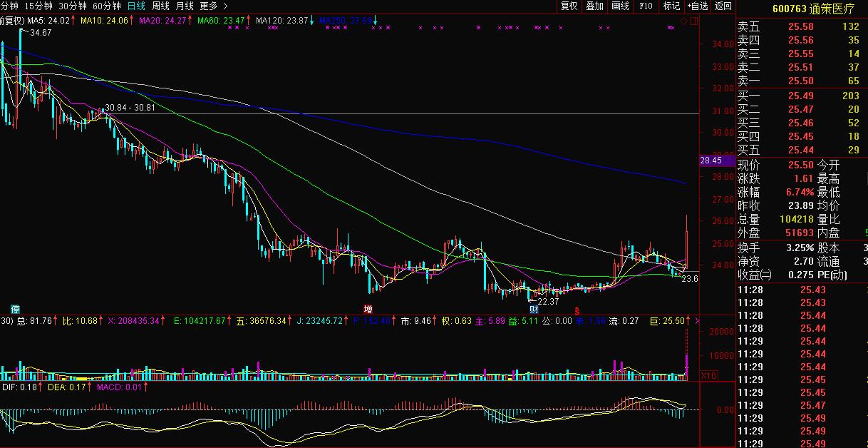This screenshot has width=868, height=448.
Task: Toggle the 画线 drawing mode
Action: (620, 6)
